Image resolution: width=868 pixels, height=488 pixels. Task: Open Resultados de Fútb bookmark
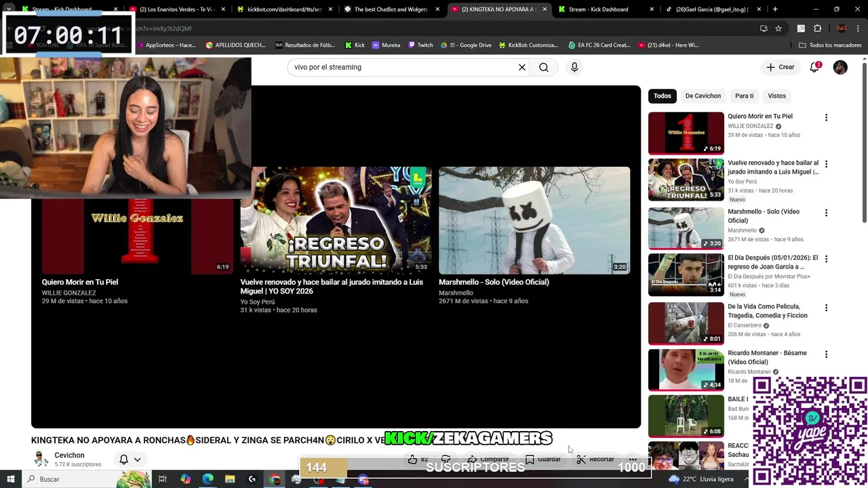pos(305,45)
